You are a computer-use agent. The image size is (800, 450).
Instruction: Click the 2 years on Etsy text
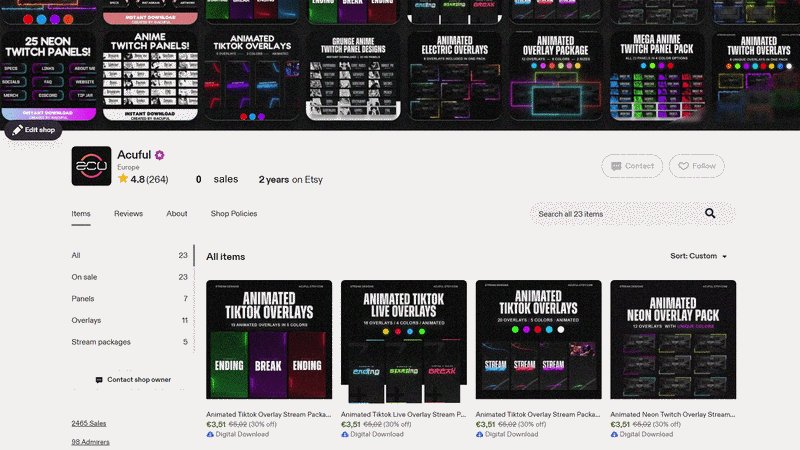coord(290,180)
